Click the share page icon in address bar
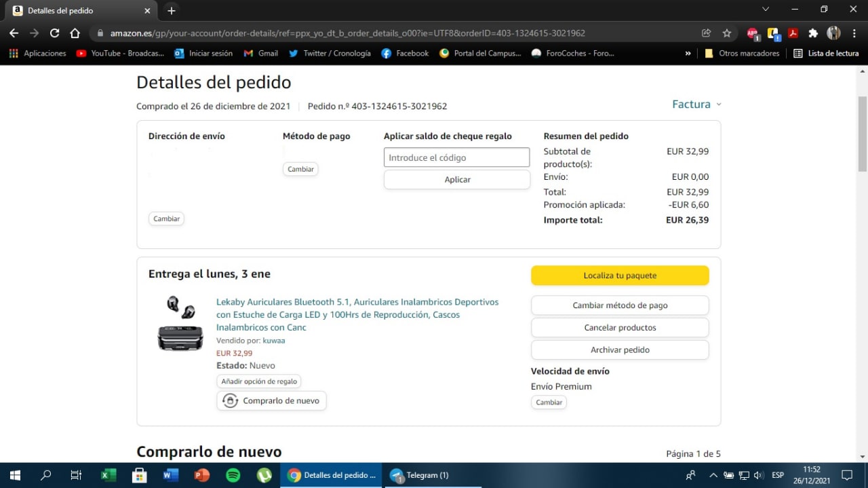This screenshot has width=868, height=488. tap(707, 33)
